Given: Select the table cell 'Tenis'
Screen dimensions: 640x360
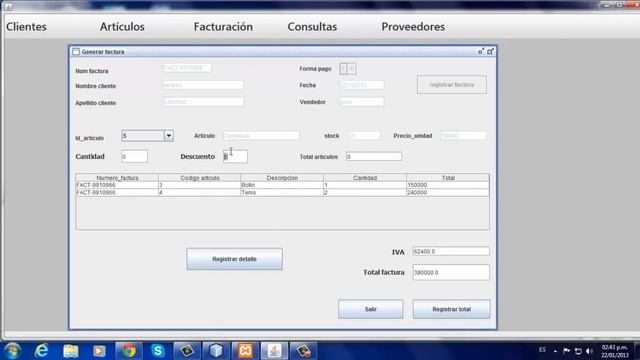Looking at the screenshot, I should click(282, 192).
